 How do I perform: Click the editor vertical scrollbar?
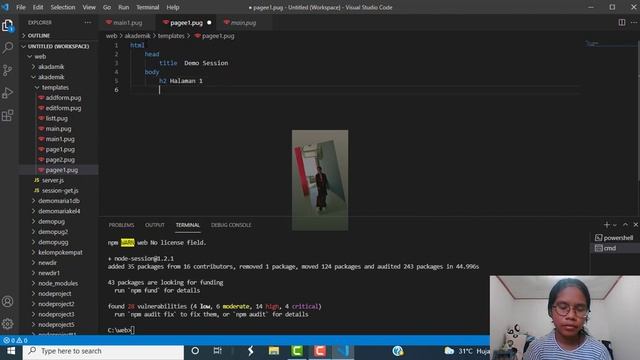tap(638, 110)
